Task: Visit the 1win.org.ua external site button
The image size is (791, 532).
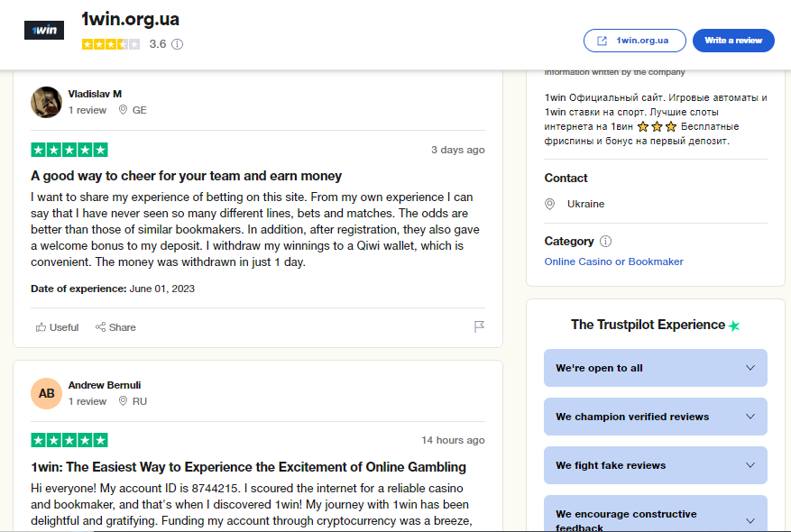Action: (x=635, y=41)
